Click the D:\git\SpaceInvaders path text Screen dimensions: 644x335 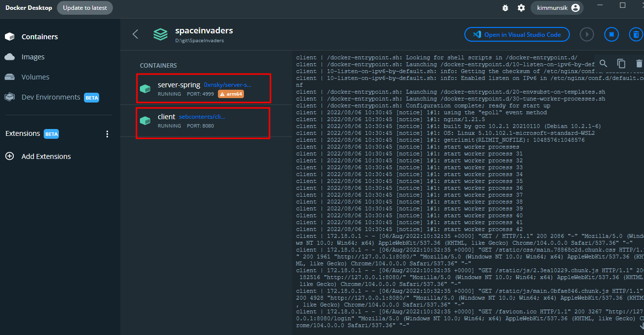(x=199, y=41)
